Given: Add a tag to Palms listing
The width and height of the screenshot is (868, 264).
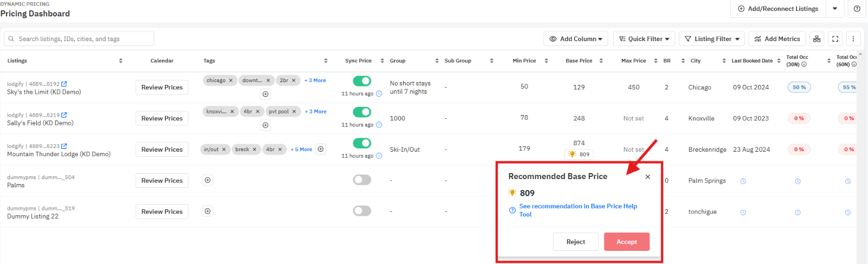Looking at the screenshot, I should pyautogui.click(x=207, y=180).
